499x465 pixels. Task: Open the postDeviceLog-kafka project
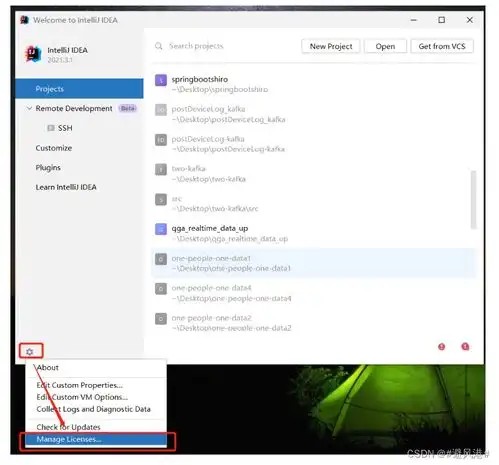point(313,144)
